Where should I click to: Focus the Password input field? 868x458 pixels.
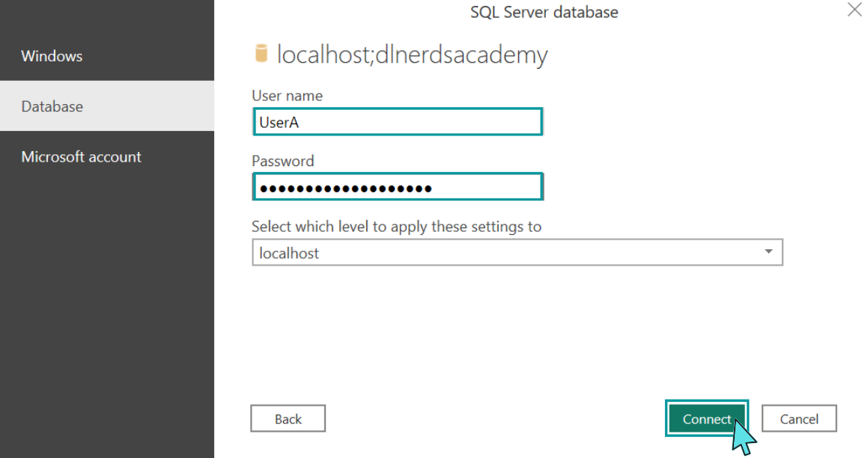(398, 187)
